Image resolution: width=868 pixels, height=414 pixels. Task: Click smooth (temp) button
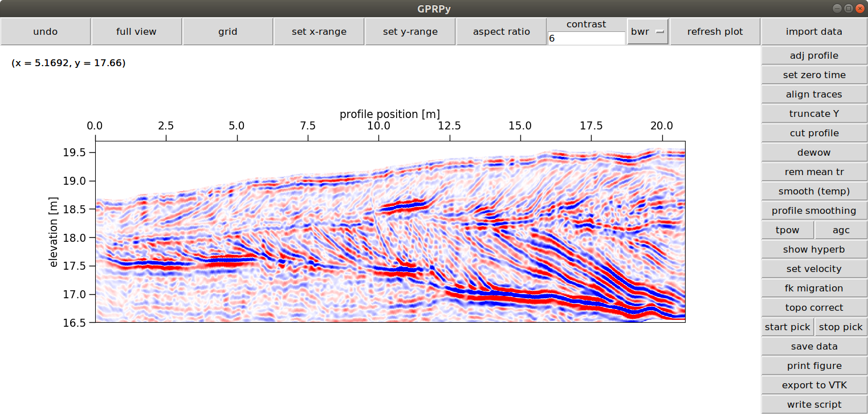coord(814,191)
